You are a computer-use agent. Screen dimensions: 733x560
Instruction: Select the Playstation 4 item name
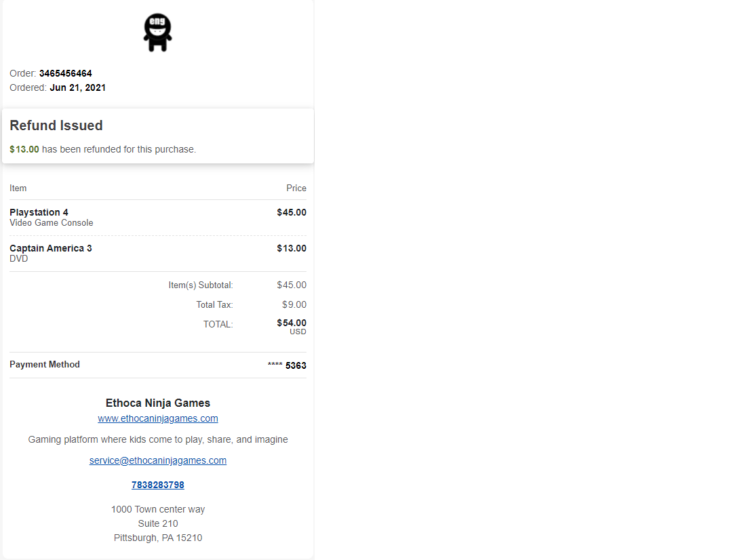(39, 212)
